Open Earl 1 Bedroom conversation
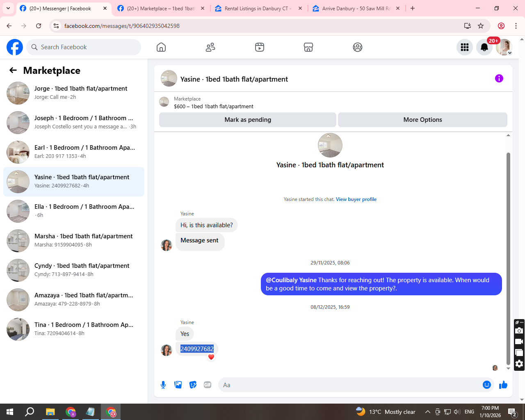This screenshot has height=420, width=525. [x=74, y=152]
